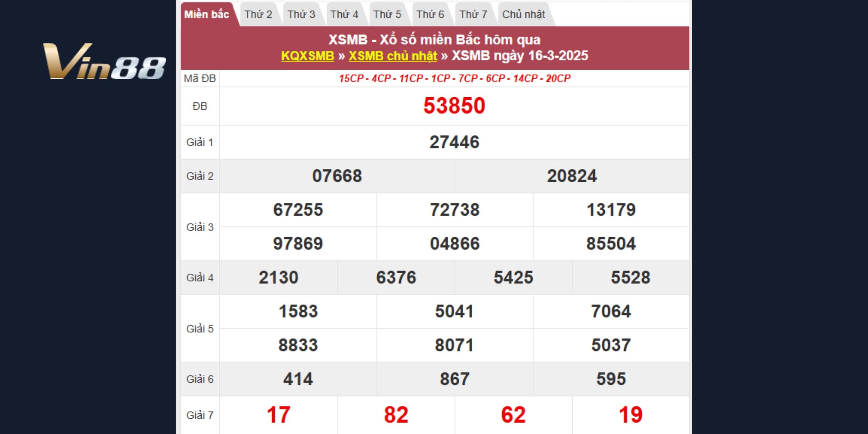Click the XSMB ngày 16-3-2025 text
868x434 pixels.
click(x=520, y=56)
